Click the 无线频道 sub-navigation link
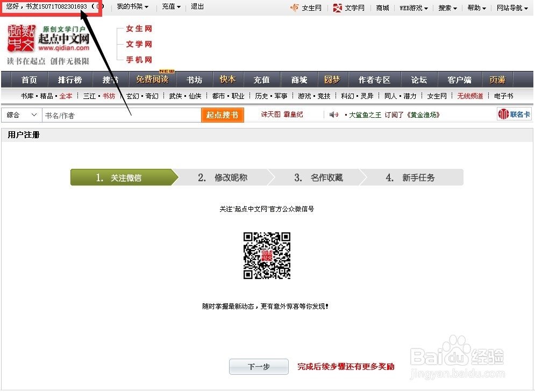535x392 pixels. [470, 96]
